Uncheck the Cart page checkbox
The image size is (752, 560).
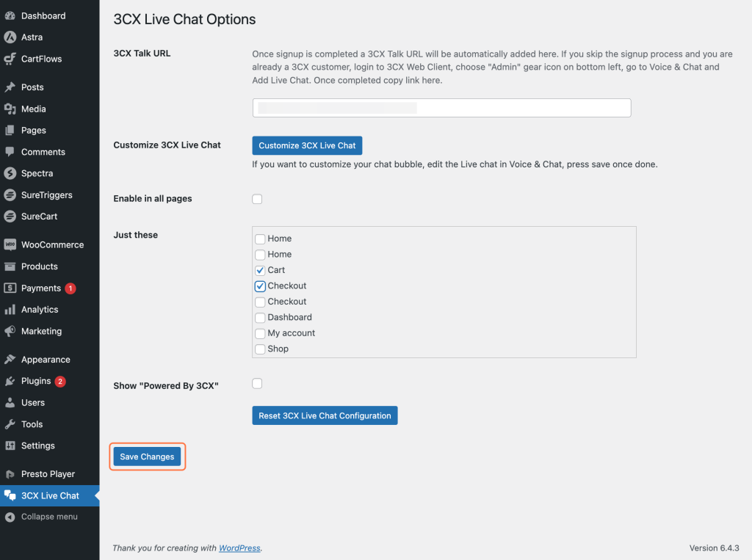[x=260, y=270]
